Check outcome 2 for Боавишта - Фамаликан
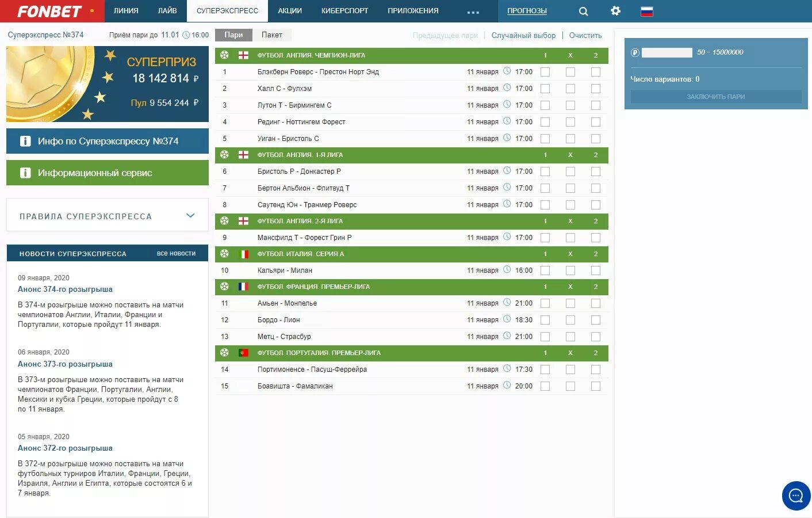The width and height of the screenshot is (812, 518). [596, 386]
